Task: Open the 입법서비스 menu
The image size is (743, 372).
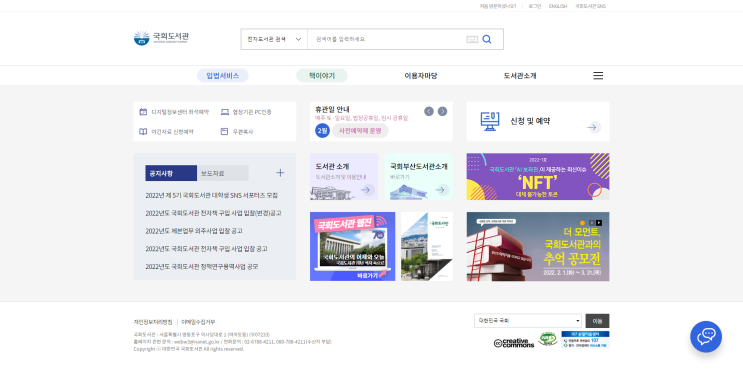Action: click(x=223, y=76)
